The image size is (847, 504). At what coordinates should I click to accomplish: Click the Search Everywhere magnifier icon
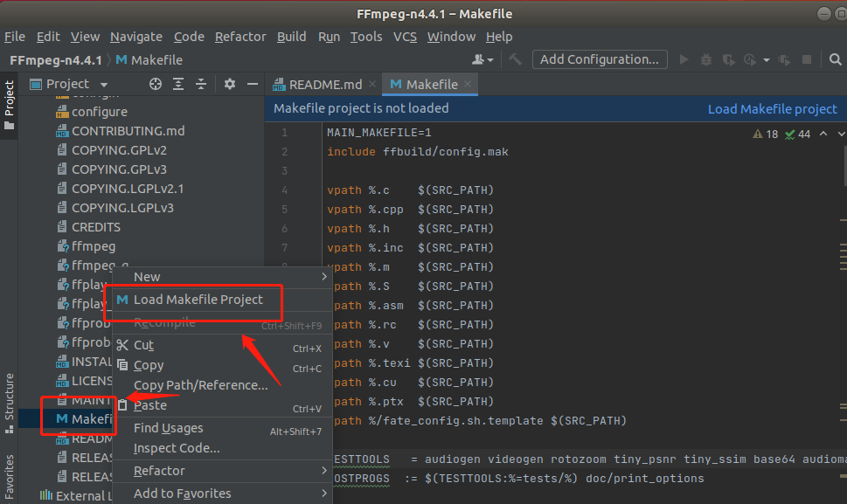(x=835, y=59)
